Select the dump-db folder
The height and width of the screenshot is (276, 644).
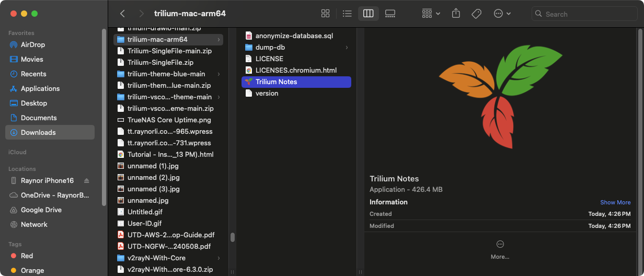[296, 47]
